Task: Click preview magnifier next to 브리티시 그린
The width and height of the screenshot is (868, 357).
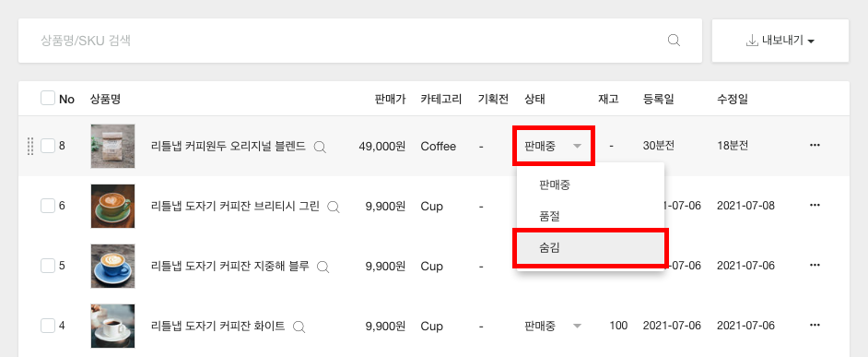Action: click(x=334, y=207)
